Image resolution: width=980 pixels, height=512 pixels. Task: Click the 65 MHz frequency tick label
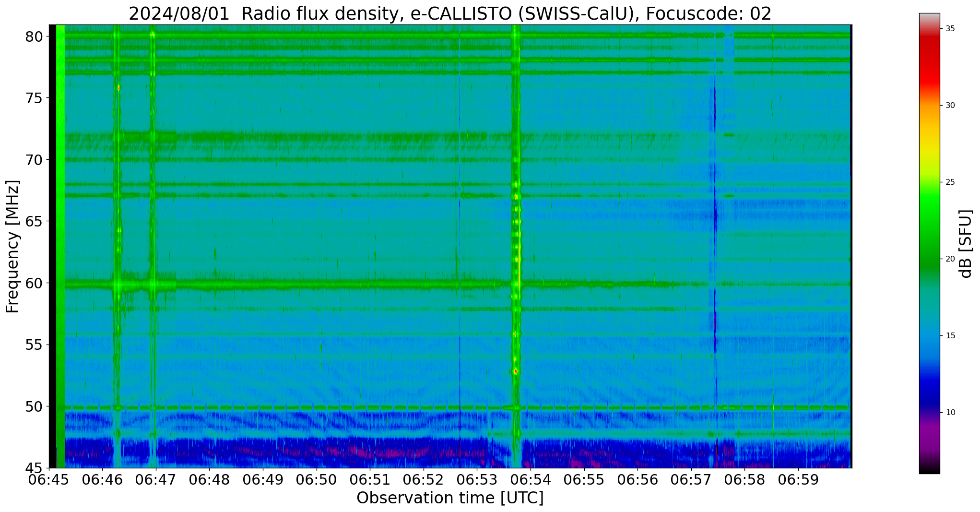(x=34, y=221)
